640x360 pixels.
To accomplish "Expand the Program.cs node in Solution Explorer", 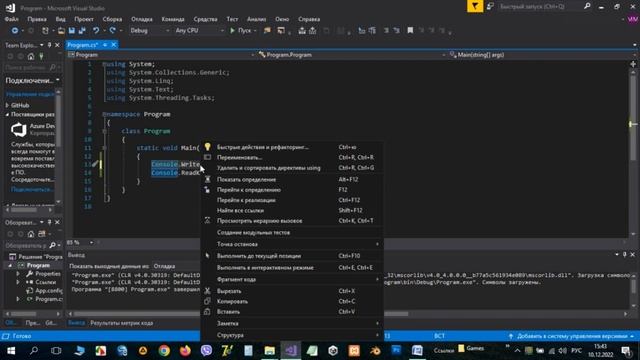I will pos(18,299).
